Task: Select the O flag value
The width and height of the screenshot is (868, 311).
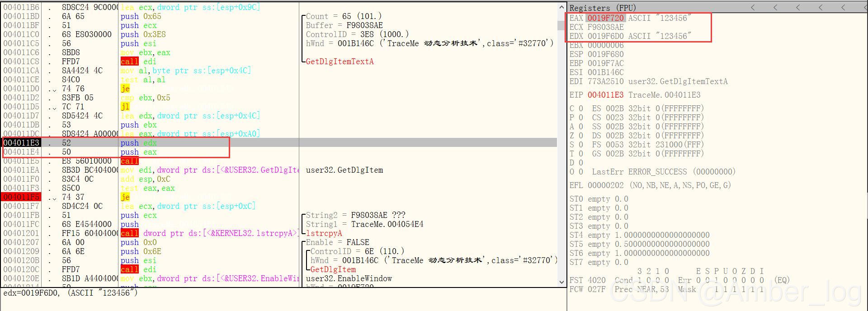Action: (x=581, y=172)
